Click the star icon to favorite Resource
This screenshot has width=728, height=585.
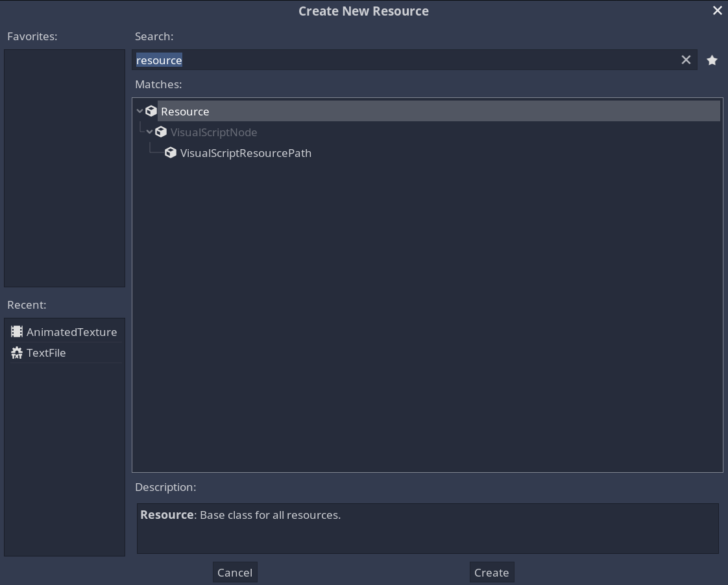[x=712, y=60]
